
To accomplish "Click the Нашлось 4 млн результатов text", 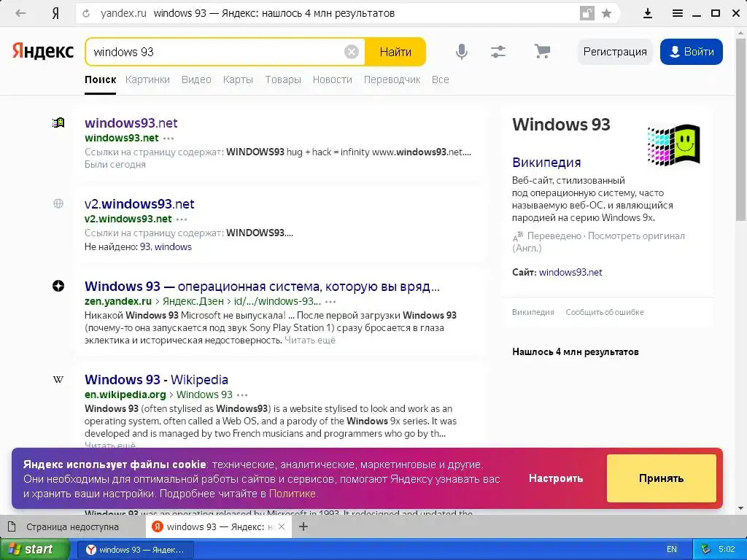I will pyautogui.click(x=576, y=352).
